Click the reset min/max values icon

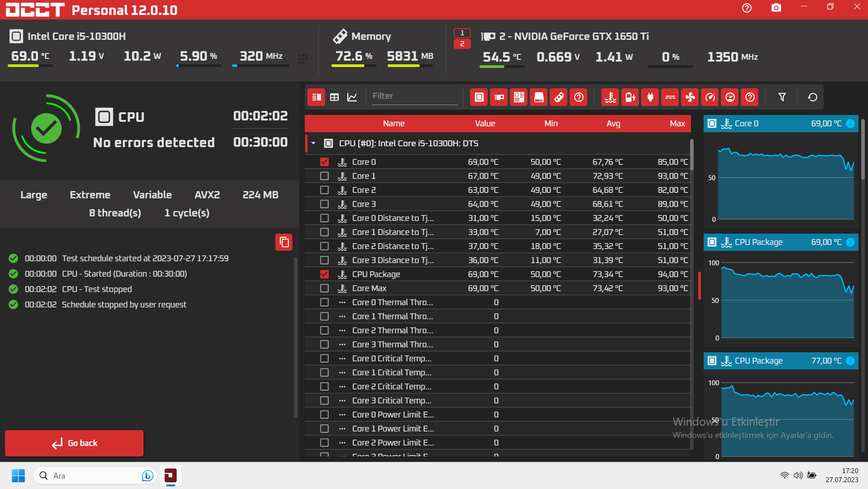(812, 97)
